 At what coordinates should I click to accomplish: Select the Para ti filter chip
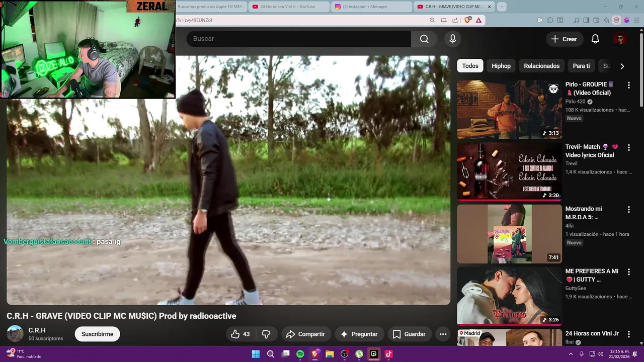pos(582,66)
